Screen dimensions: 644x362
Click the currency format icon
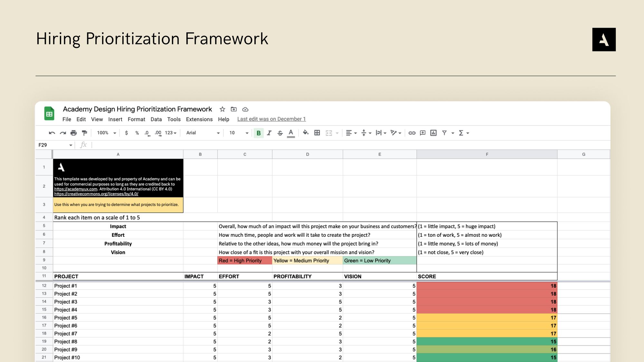(127, 133)
